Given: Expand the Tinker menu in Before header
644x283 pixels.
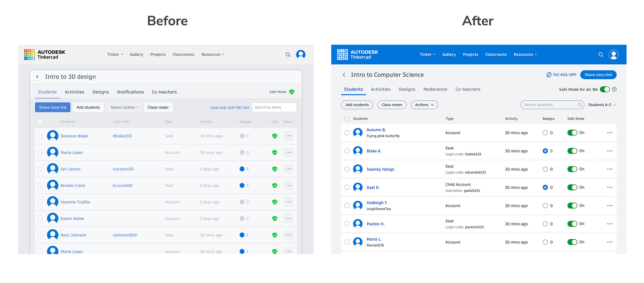Looking at the screenshot, I should pos(115,54).
